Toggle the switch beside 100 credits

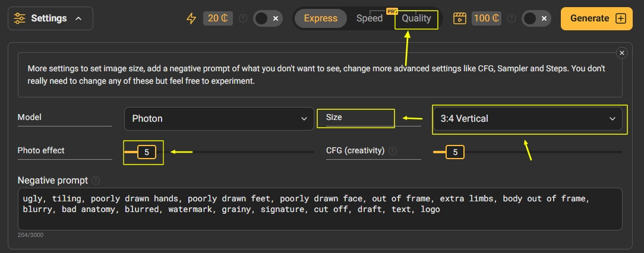click(536, 18)
